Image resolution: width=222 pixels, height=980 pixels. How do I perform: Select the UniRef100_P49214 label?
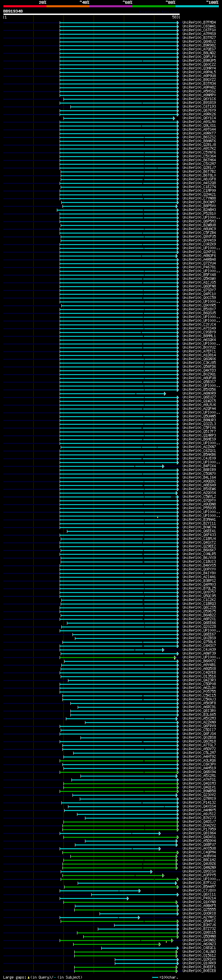click(199, 898)
